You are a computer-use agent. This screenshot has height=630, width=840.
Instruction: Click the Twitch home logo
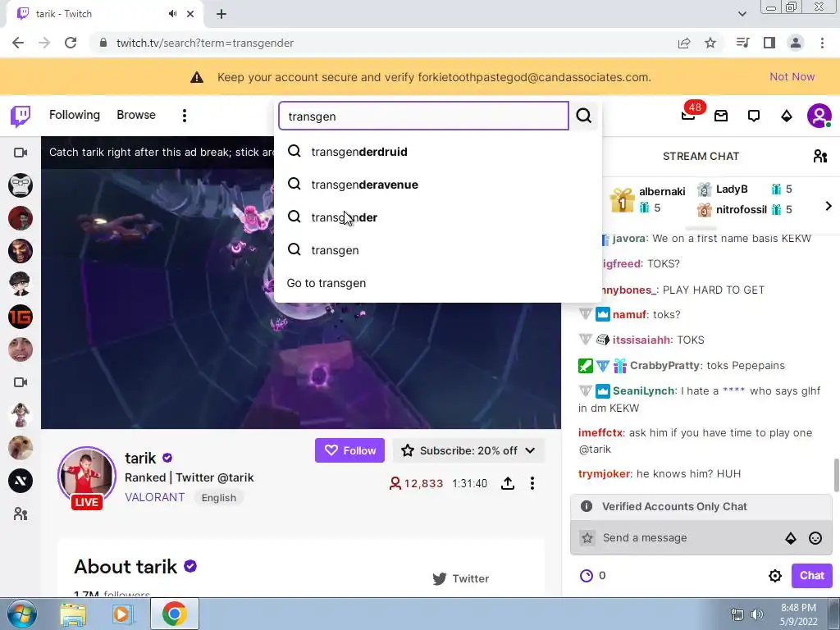(21, 116)
